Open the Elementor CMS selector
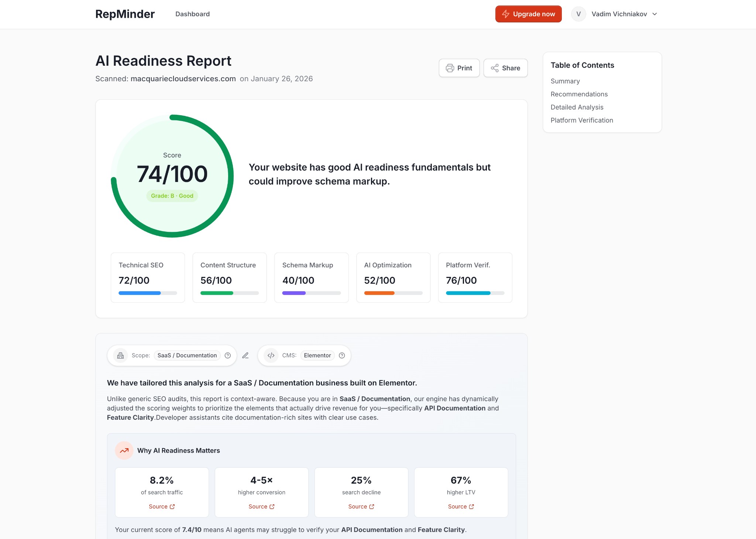This screenshot has height=539, width=756. pyautogui.click(x=317, y=355)
